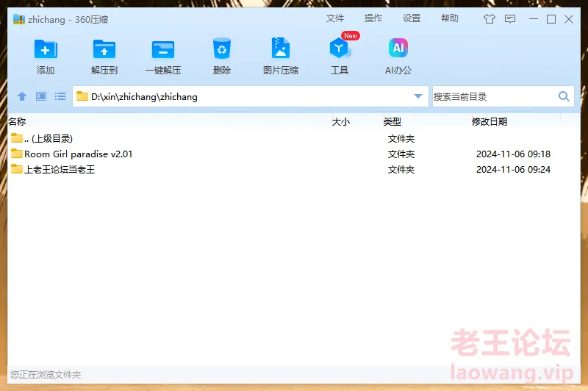Click the search magnifier icon

click(x=564, y=96)
